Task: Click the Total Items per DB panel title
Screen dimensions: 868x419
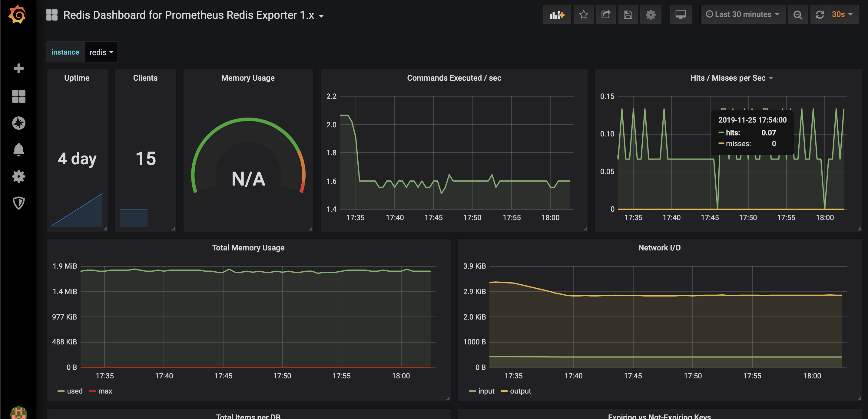Action: (248, 416)
